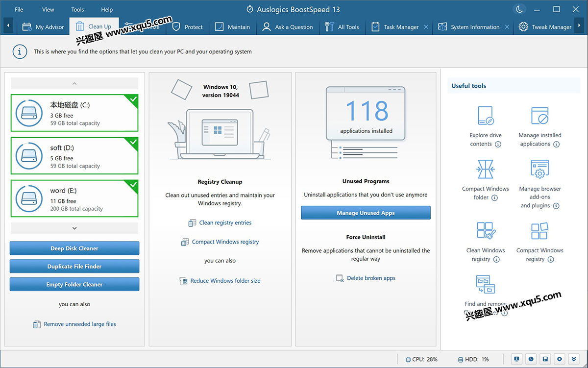Switch to the Maintain tab
588x368 pixels.
pos(233,27)
